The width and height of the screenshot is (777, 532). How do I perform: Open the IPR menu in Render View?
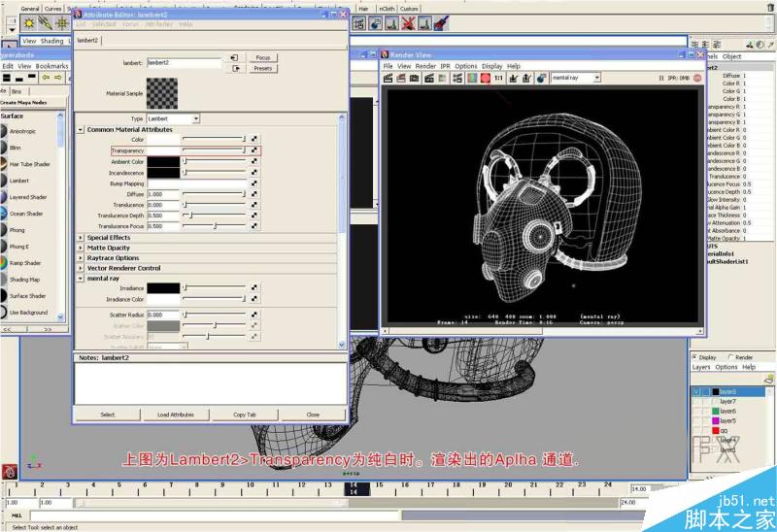pos(446,66)
